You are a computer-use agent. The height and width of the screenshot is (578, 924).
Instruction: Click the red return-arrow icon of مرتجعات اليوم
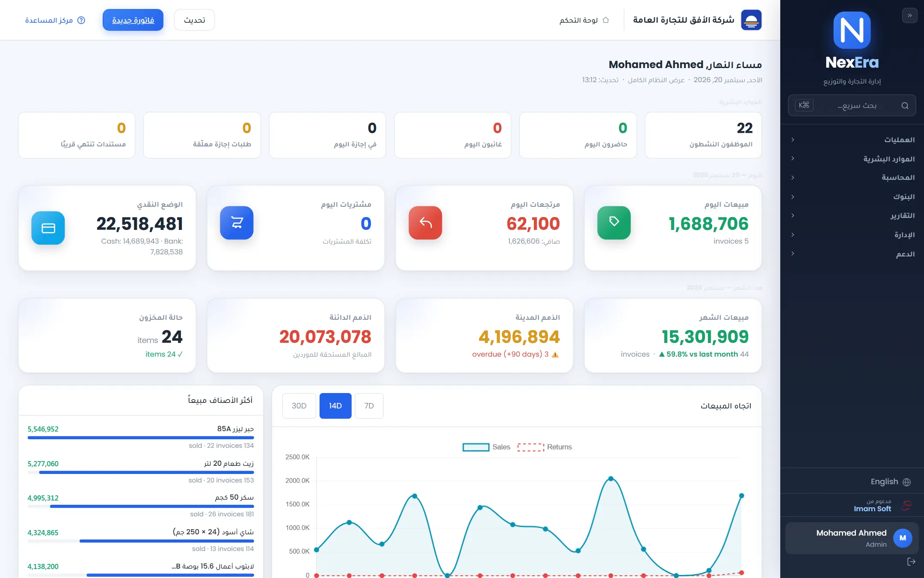pos(425,223)
